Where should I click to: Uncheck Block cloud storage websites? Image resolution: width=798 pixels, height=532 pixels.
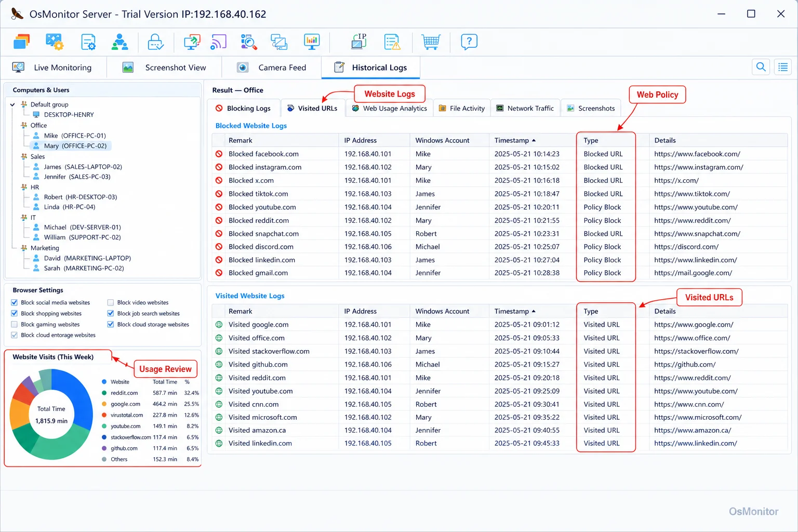point(111,324)
